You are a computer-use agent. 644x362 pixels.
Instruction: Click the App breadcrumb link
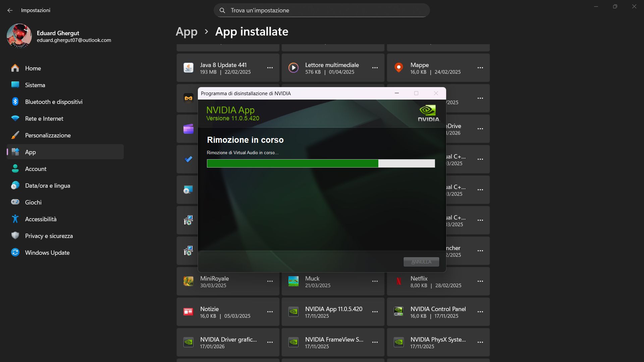tap(186, 32)
